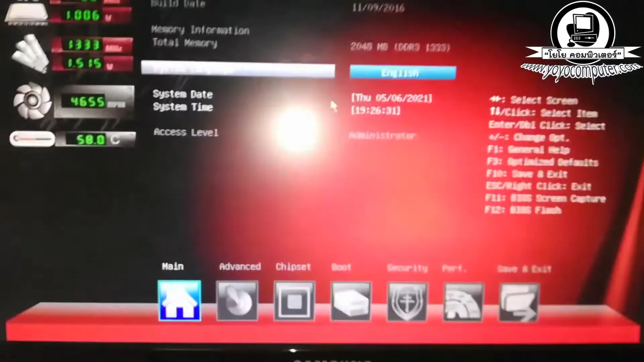
Task: Open the Boot tab label
Action: (341, 267)
